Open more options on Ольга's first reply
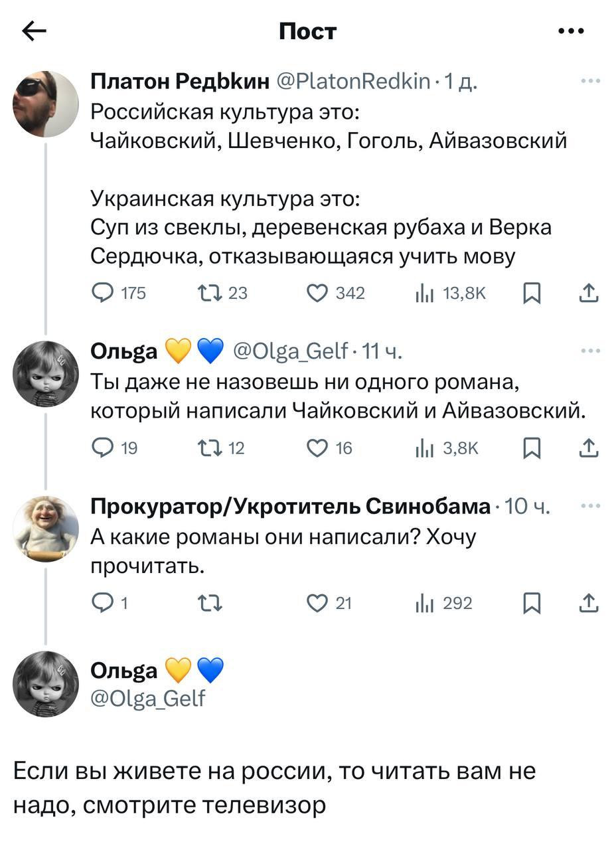 pyautogui.click(x=590, y=351)
